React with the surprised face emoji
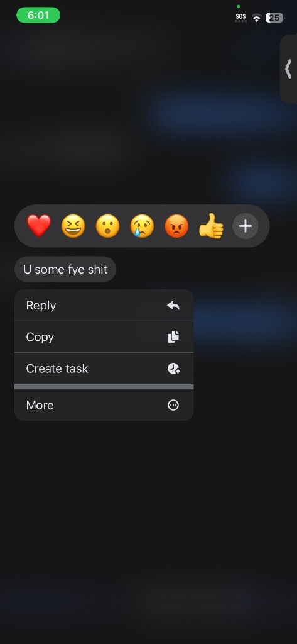297x644 pixels. (x=108, y=226)
